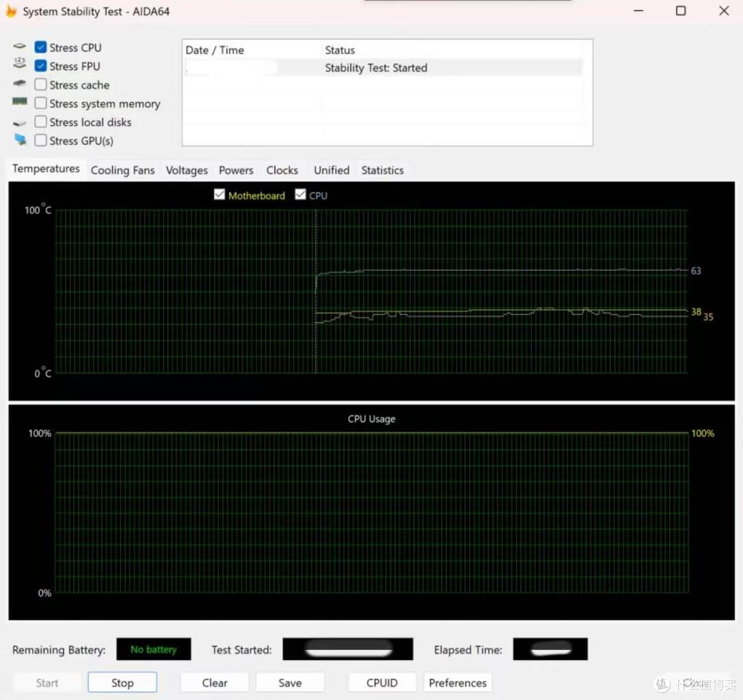The height and width of the screenshot is (700, 743).
Task: Maximize the System Stability Test window
Action: click(680, 11)
